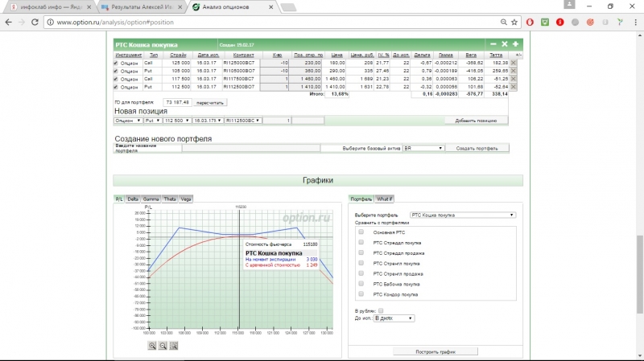
Task: Check 'РТС Стреддл покупка' for comparison
Action: point(361,242)
